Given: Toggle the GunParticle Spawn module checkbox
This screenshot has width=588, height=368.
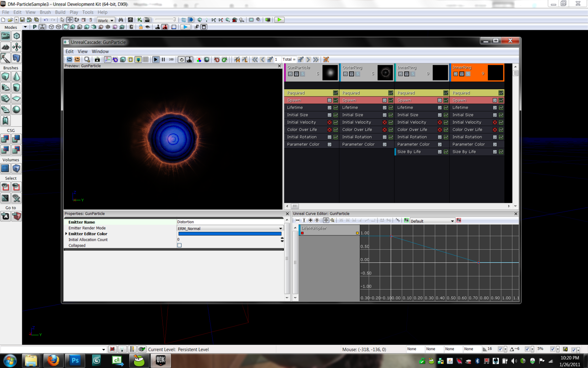Looking at the screenshot, I should point(329,100).
